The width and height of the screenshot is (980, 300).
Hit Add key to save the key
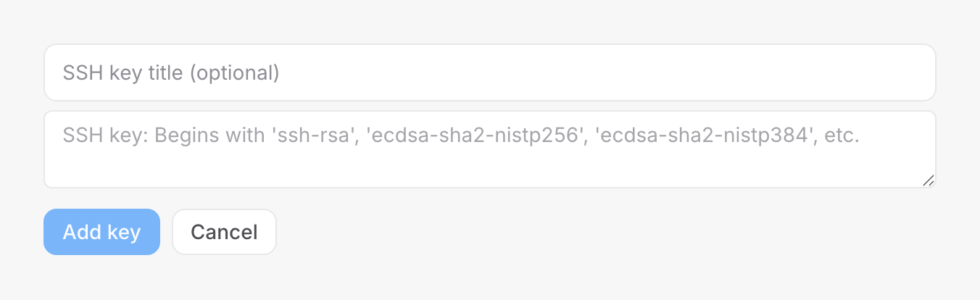click(x=101, y=232)
